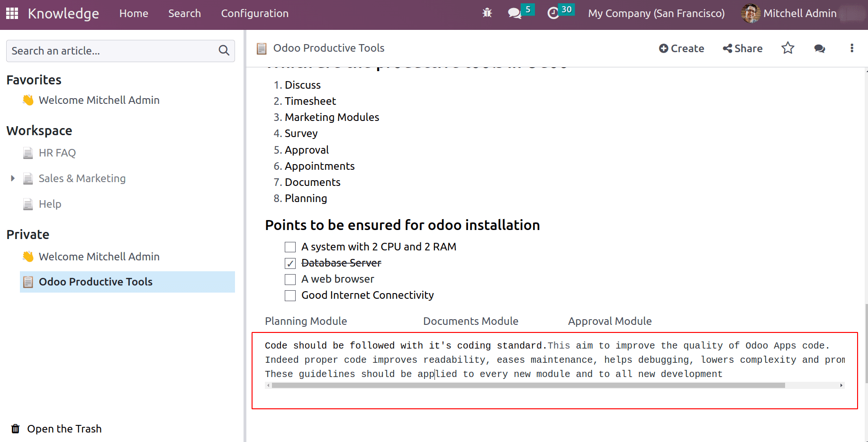
Task: Click the Odoo Productive Tools sidebar icon
Action: [28, 282]
